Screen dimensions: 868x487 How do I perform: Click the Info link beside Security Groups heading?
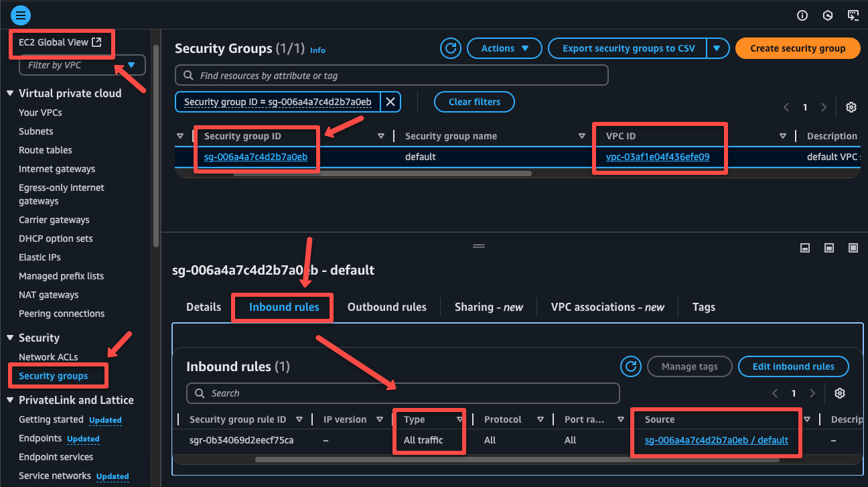(x=317, y=50)
